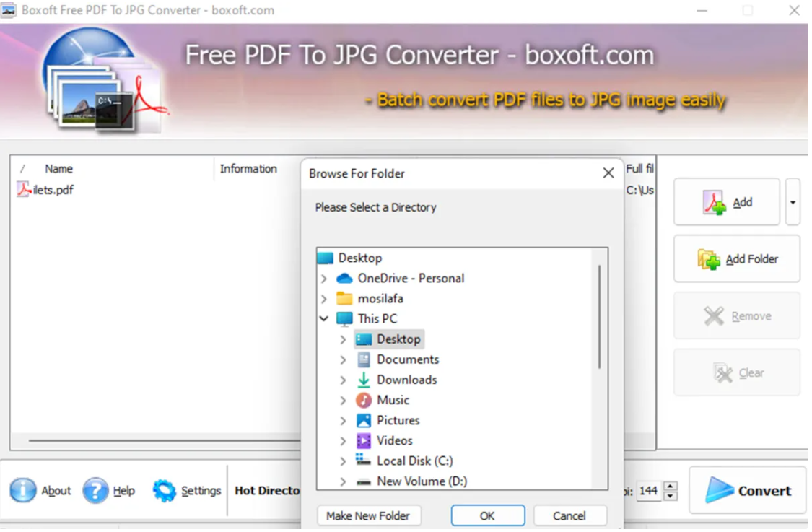Expand the OneDrive - Personal node
The image size is (812, 532).
click(x=326, y=280)
